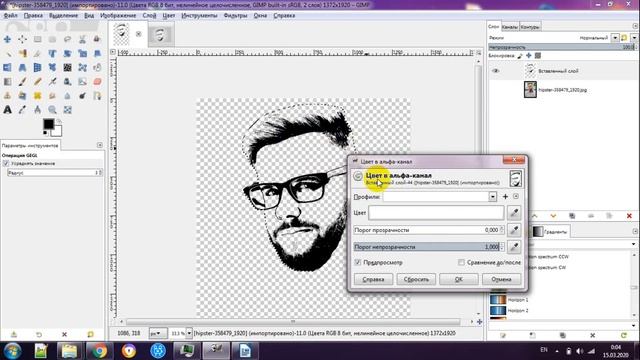This screenshot has height=360, width=640.
Task: Confirm dialog with OK button
Action: pos(458,279)
